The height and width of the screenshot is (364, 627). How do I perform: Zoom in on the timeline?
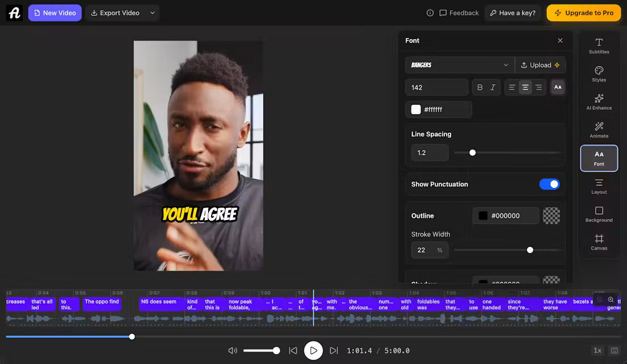[610, 300]
